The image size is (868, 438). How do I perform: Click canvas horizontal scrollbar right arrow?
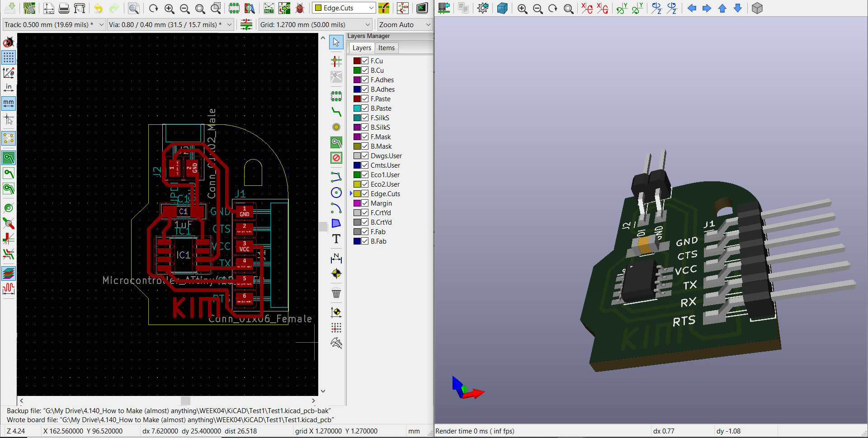coord(313,400)
